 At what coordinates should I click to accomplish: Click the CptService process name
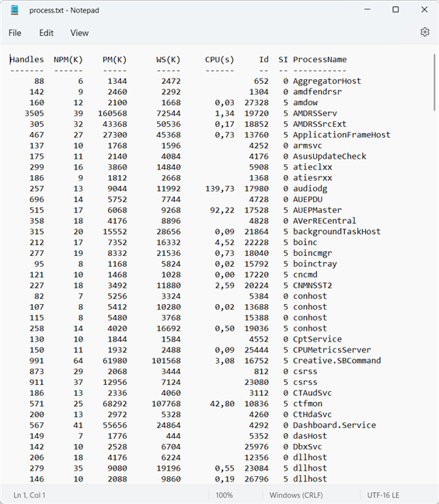click(317, 339)
